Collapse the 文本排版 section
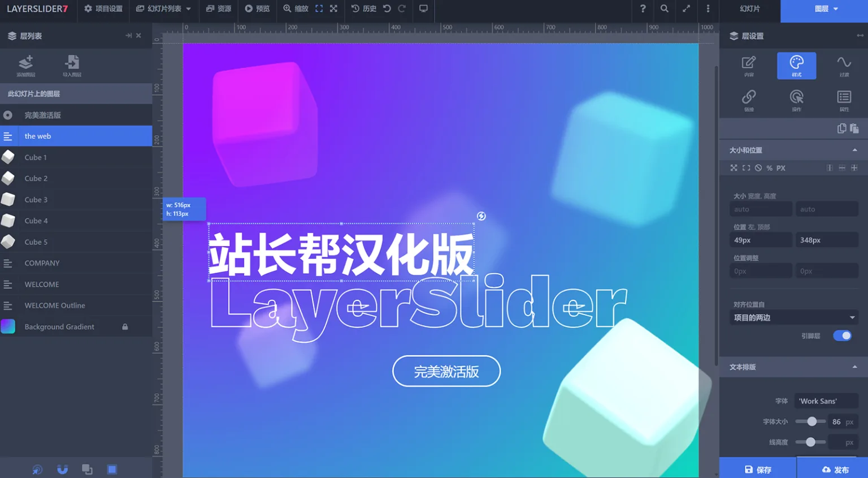Image resolution: width=868 pixels, height=478 pixels. pos(854,367)
